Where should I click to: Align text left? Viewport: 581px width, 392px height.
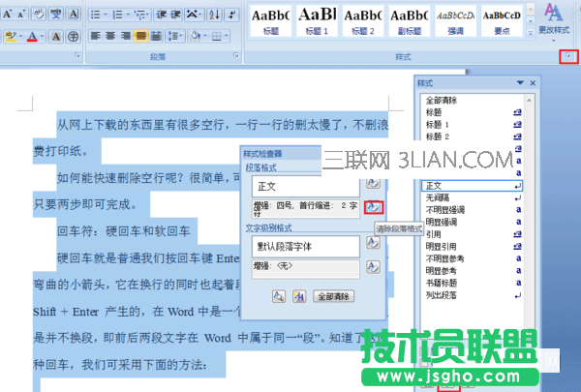96,36
